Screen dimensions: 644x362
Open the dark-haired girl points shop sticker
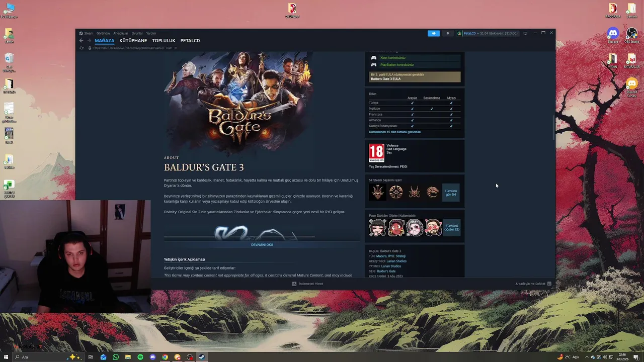tap(378, 228)
